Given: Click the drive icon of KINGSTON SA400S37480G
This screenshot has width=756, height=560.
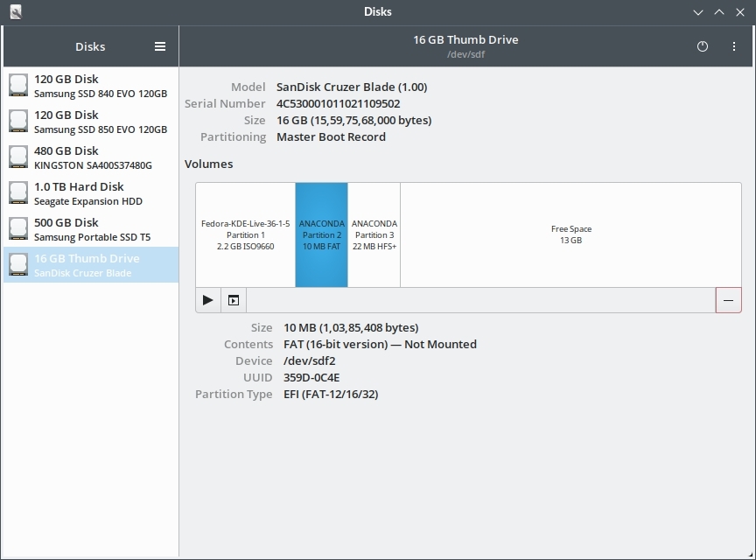Looking at the screenshot, I should click(18, 157).
